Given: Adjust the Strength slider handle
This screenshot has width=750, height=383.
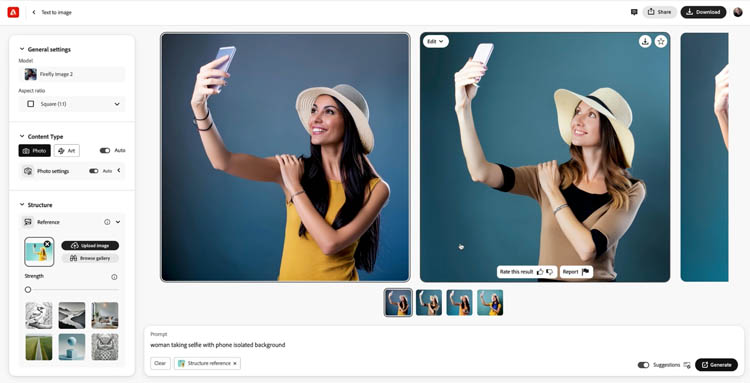Looking at the screenshot, I should [x=28, y=290].
